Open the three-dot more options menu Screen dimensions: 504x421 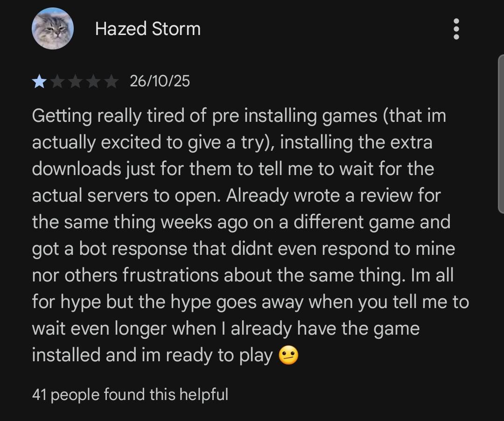[x=456, y=29]
